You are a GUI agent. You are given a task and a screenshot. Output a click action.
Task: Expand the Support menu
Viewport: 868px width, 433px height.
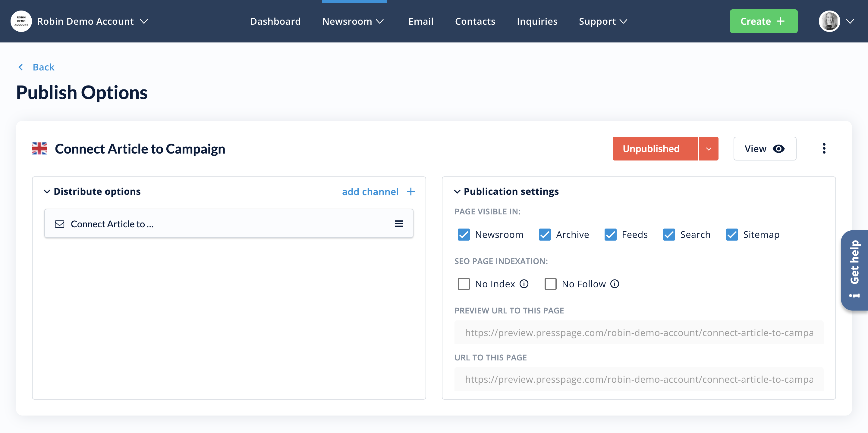pos(603,21)
